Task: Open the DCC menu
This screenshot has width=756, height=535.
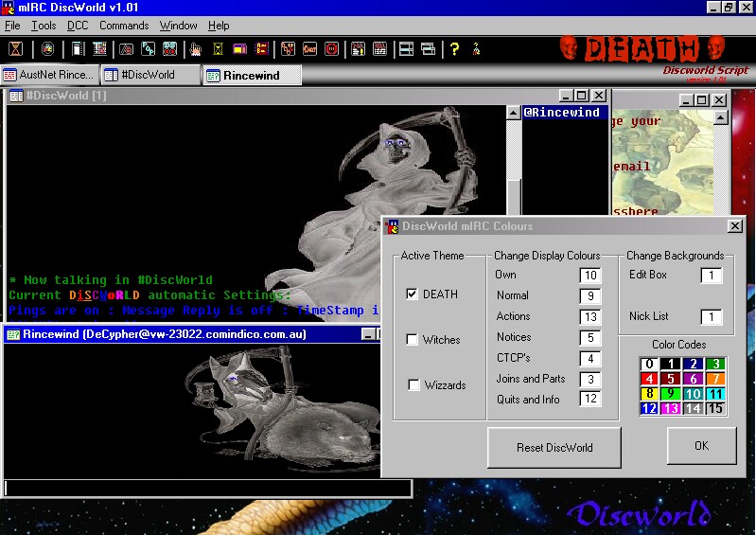Action: pyautogui.click(x=78, y=26)
